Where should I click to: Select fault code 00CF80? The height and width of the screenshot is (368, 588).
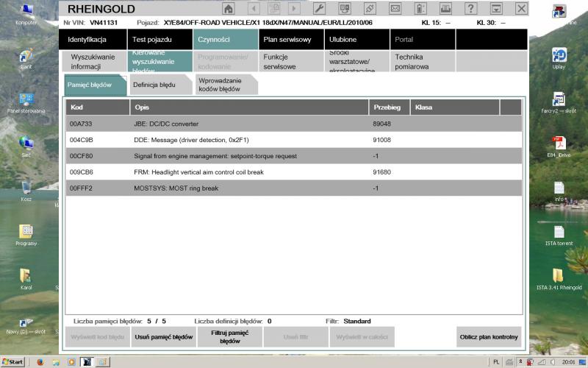pyautogui.click(x=82, y=156)
